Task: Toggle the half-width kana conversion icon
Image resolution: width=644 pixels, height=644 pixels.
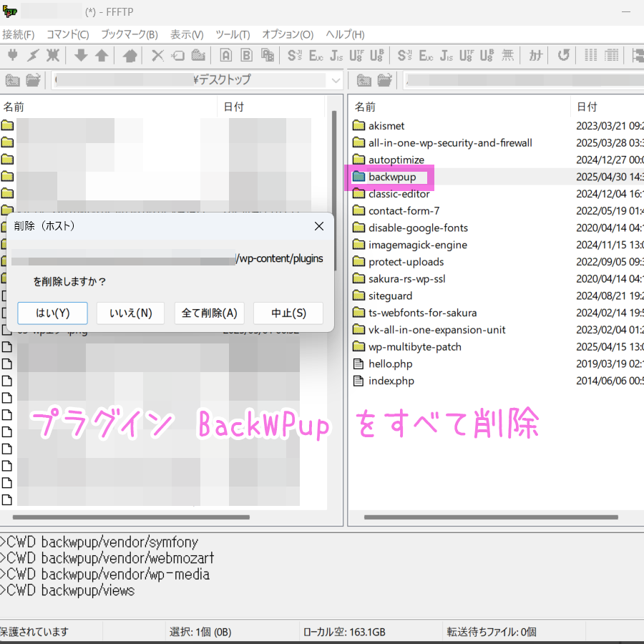Action: [535, 55]
